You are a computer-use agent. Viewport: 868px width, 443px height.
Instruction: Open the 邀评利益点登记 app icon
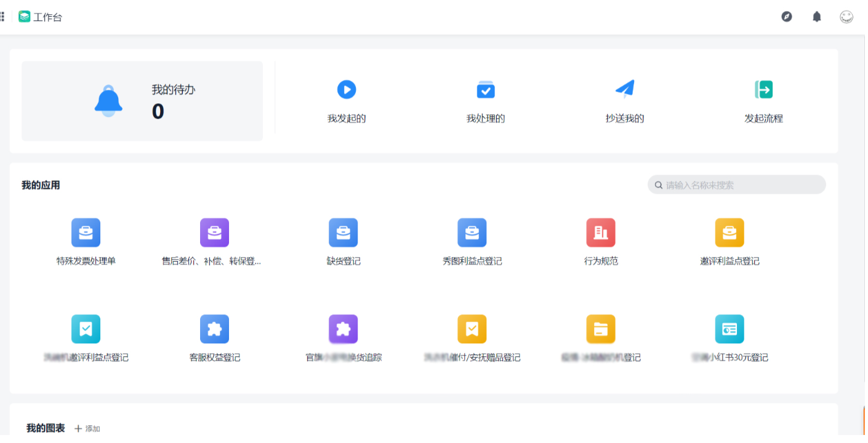click(729, 233)
